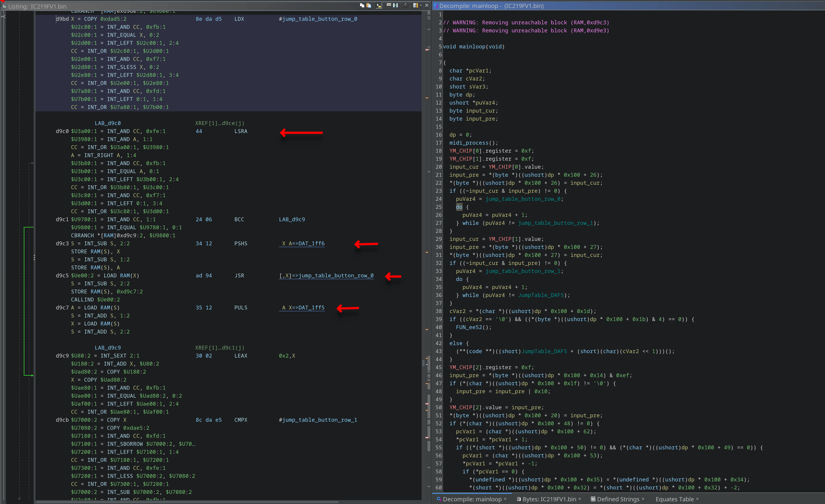Click the Paste icon in the Listing toolbar

[x=369, y=6]
